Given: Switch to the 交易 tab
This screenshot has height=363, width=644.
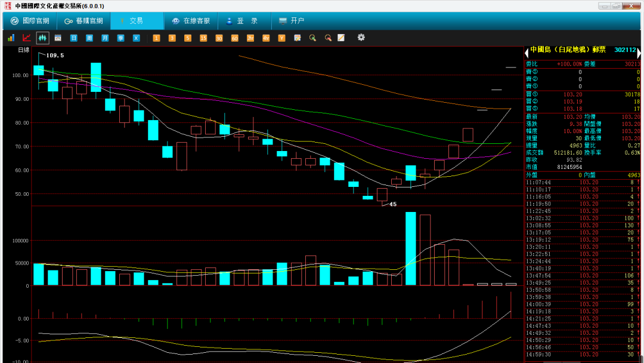Looking at the screenshot, I should [137, 21].
